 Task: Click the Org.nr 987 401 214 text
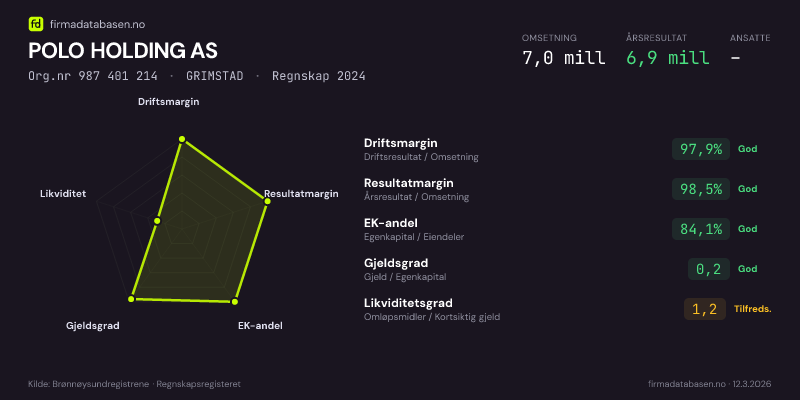click(x=93, y=76)
